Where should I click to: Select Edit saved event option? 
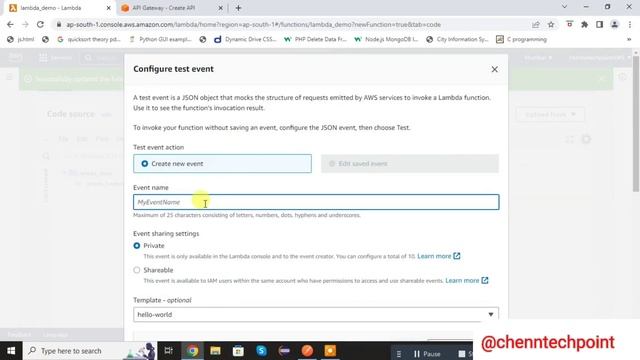click(x=410, y=164)
